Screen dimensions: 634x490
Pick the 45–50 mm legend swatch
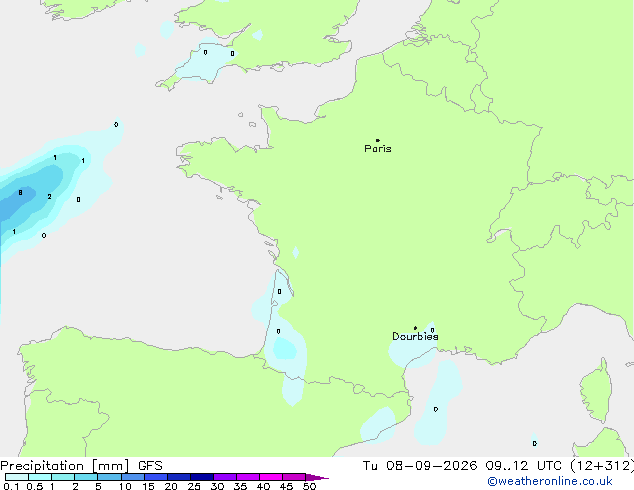click(x=294, y=477)
